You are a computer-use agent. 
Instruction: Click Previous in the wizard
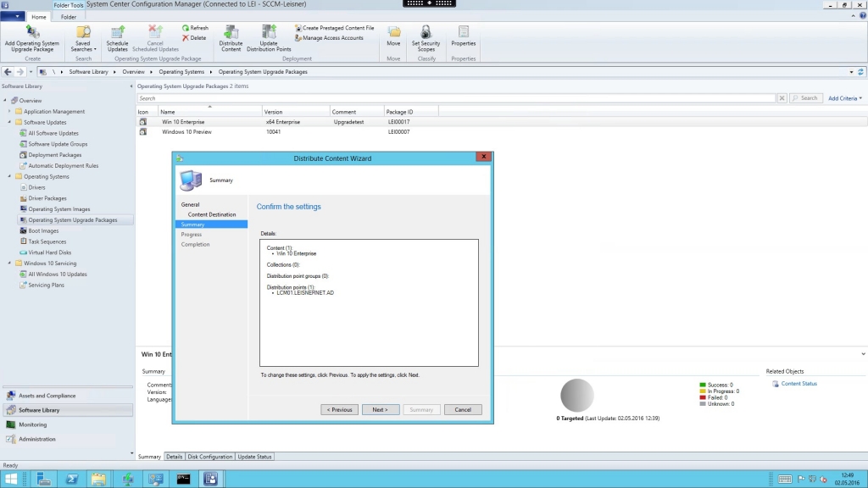click(339, 409)
